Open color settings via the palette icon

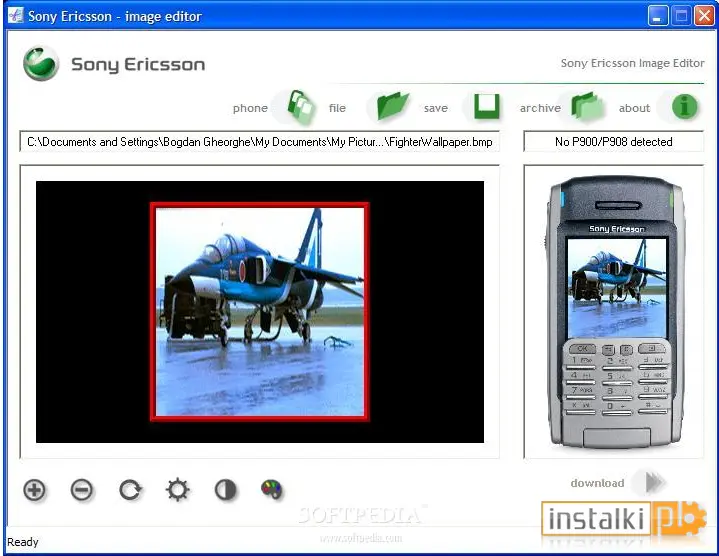pos(272,489)
